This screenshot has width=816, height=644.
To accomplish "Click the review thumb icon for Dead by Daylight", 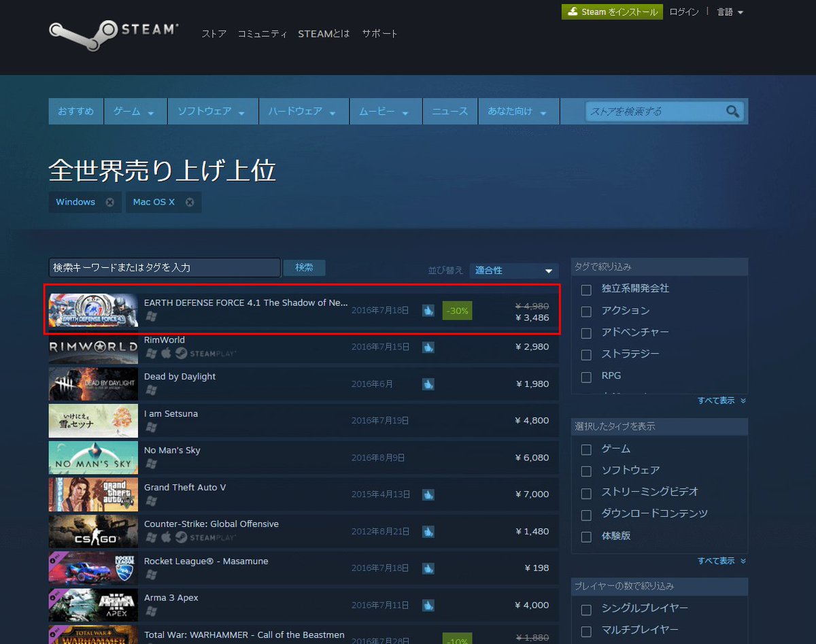I will pos(428,384).
